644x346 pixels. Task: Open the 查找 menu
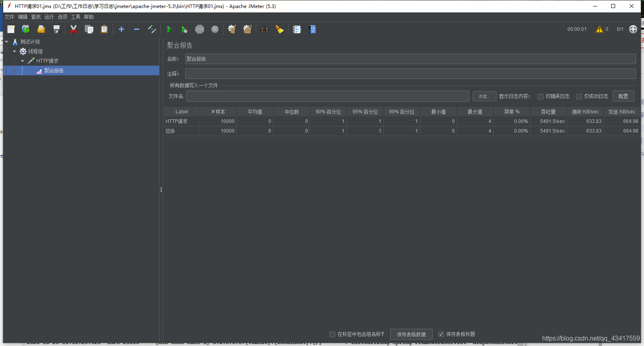[x=36, y=17]
